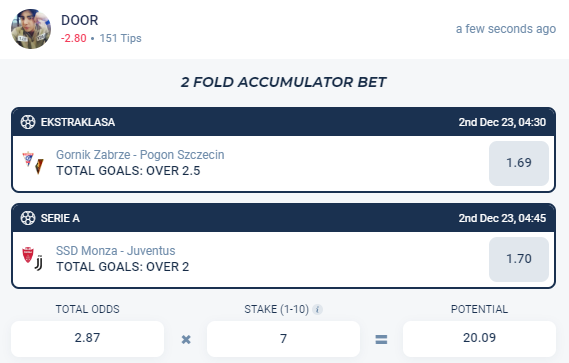569x363 pixels.
Task: Click the Pogon Szczecin club crest
Action: (x=39, y=167)
